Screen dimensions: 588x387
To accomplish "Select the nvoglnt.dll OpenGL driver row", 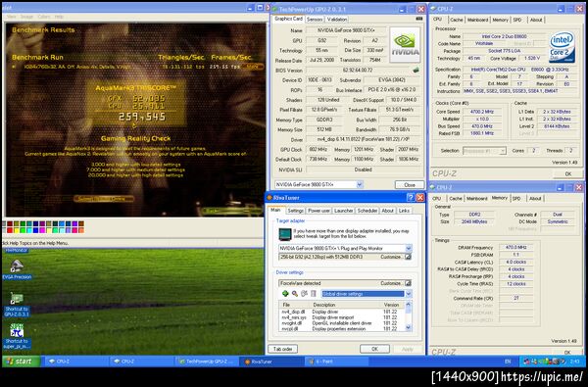I will coord(342,323).
